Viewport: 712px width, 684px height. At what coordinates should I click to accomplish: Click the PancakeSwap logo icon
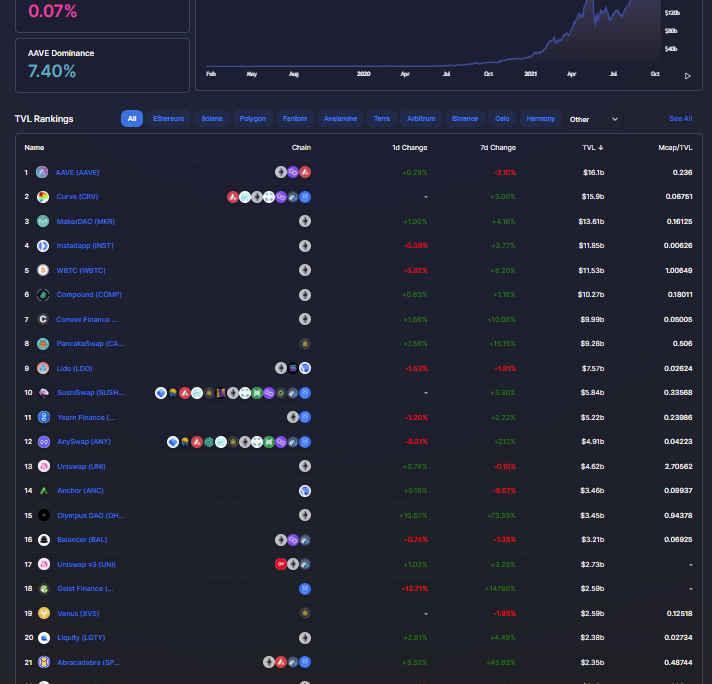pos(43,344)
